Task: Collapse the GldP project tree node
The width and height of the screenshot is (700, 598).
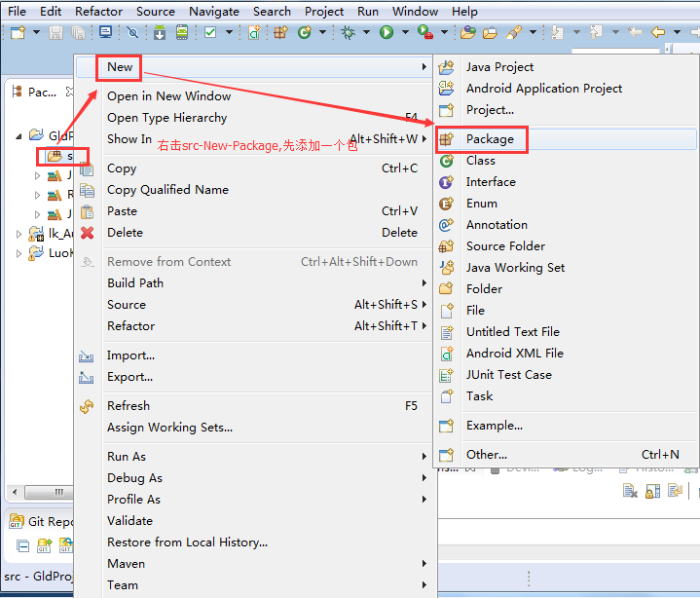Action: [x=18, y=136]
